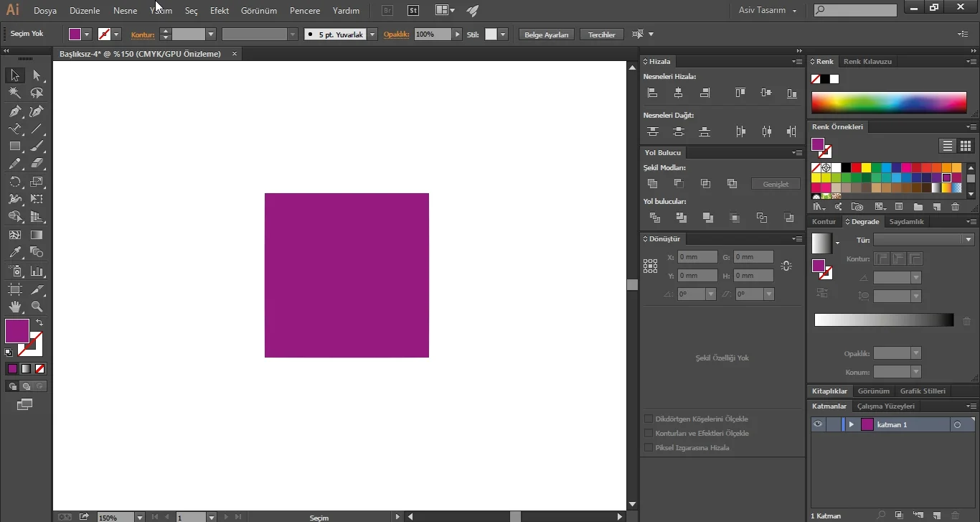Expand katman 1 layer triangle

[852, 424]
